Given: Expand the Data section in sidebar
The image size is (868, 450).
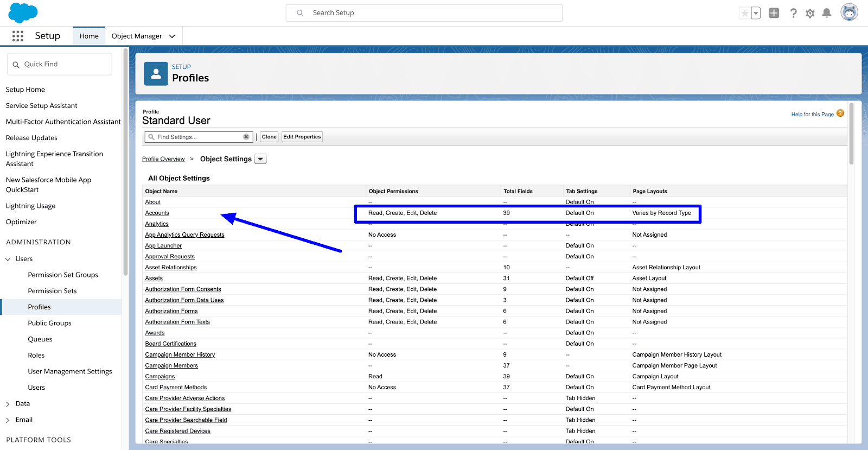Looking at the screenshot, I should [8, 404].
